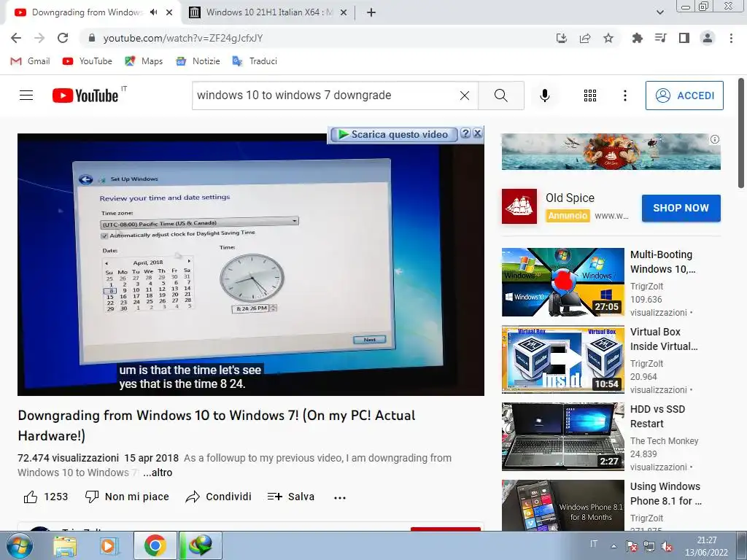
Task: Click the SHOP NOW ad button
Action: (681, 208)
